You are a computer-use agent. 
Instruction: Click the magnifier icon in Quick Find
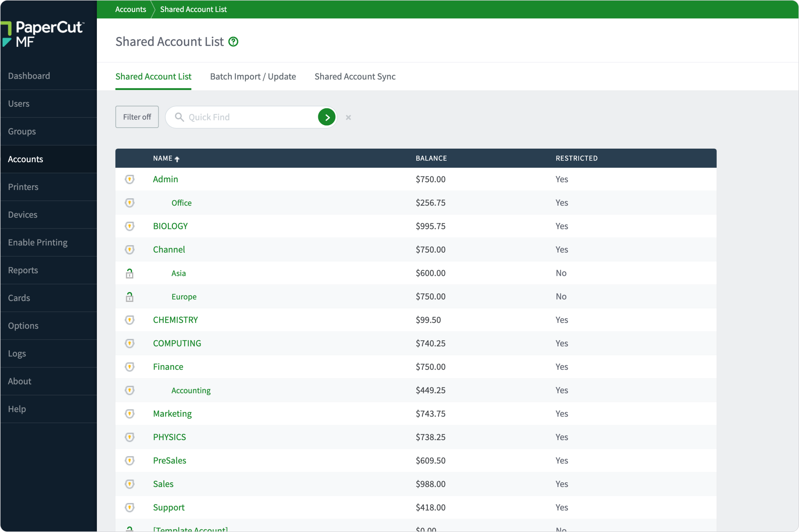(179, 117)
